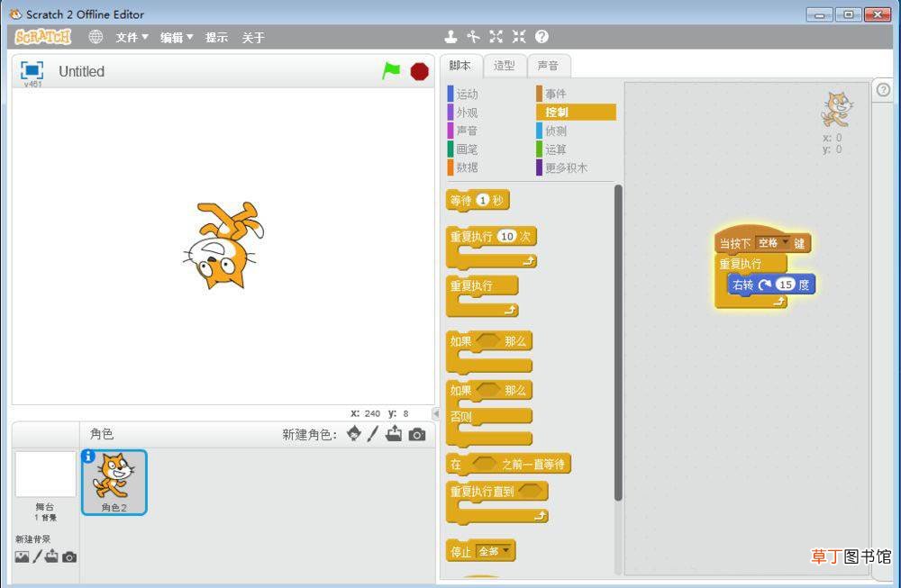
Task: Select the 更多积木 block category
Action: [x=562, y=167]
